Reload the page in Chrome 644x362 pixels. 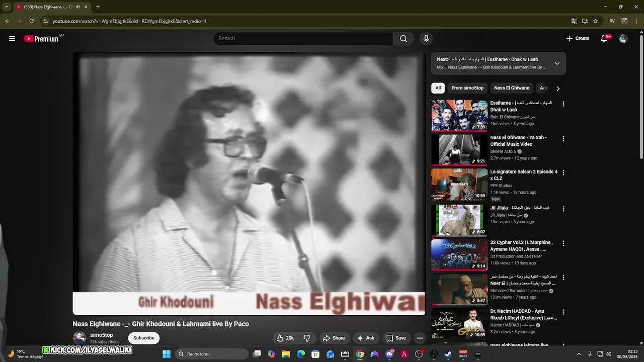pos(31,21)
